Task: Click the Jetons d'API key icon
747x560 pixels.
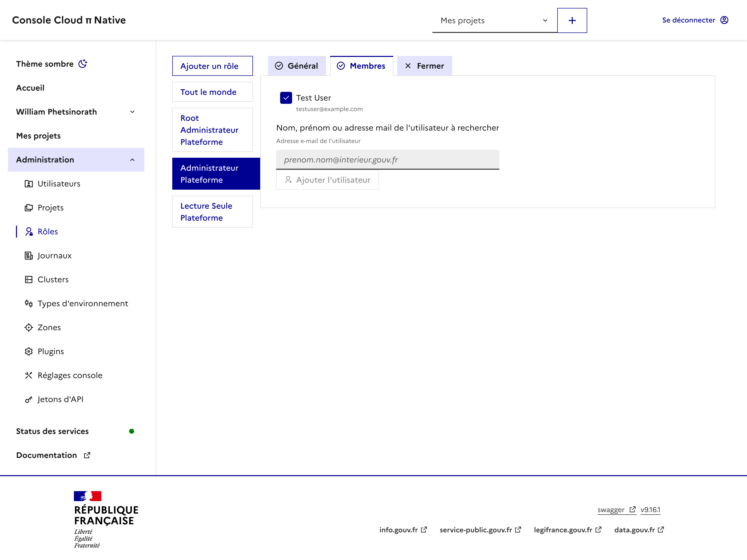Action: (x=29, y=399)
